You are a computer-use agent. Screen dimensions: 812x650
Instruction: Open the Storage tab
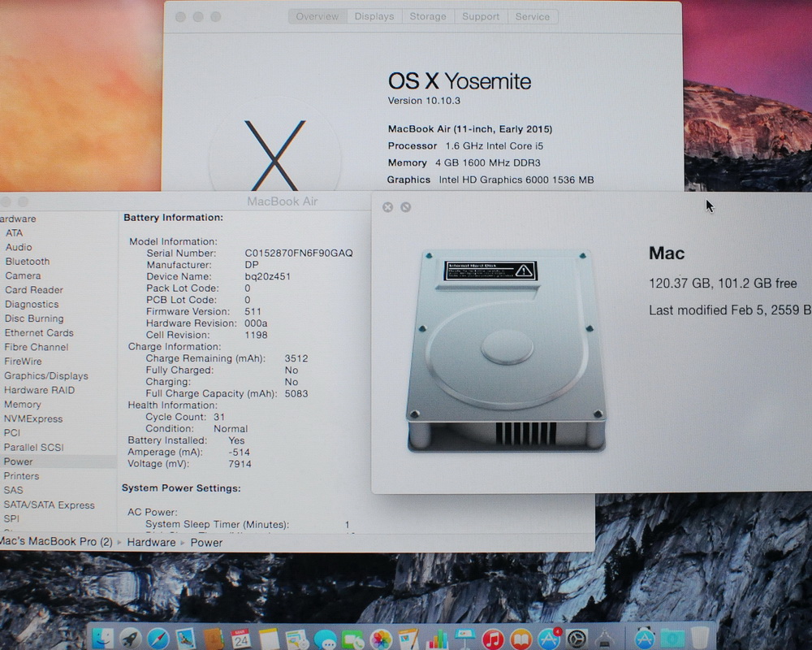428,16
